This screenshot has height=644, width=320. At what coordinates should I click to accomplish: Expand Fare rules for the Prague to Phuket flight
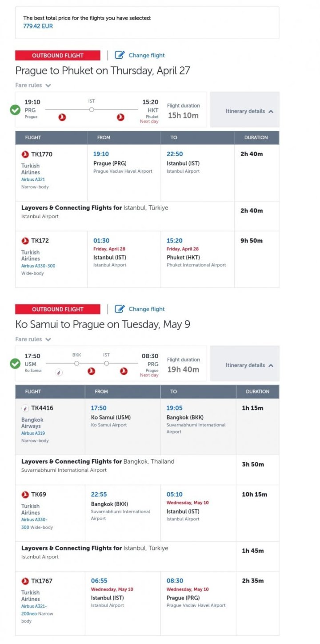[x=33, y=85]
